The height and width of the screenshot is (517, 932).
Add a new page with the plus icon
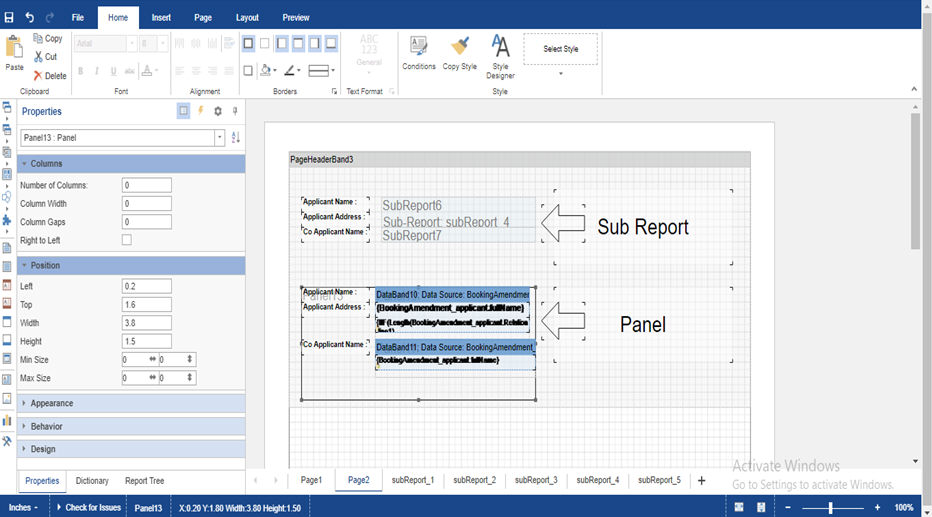[701, 481]
